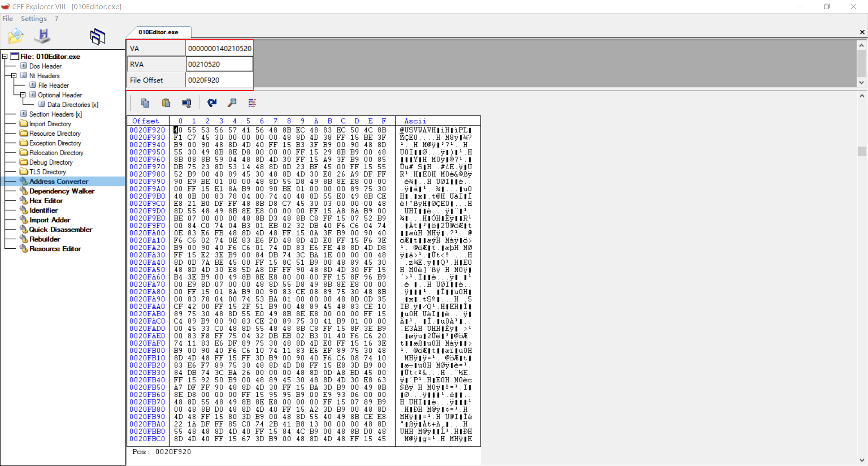Click the offset label 0020FA00
Screen dimensions: 868x466
147,233
